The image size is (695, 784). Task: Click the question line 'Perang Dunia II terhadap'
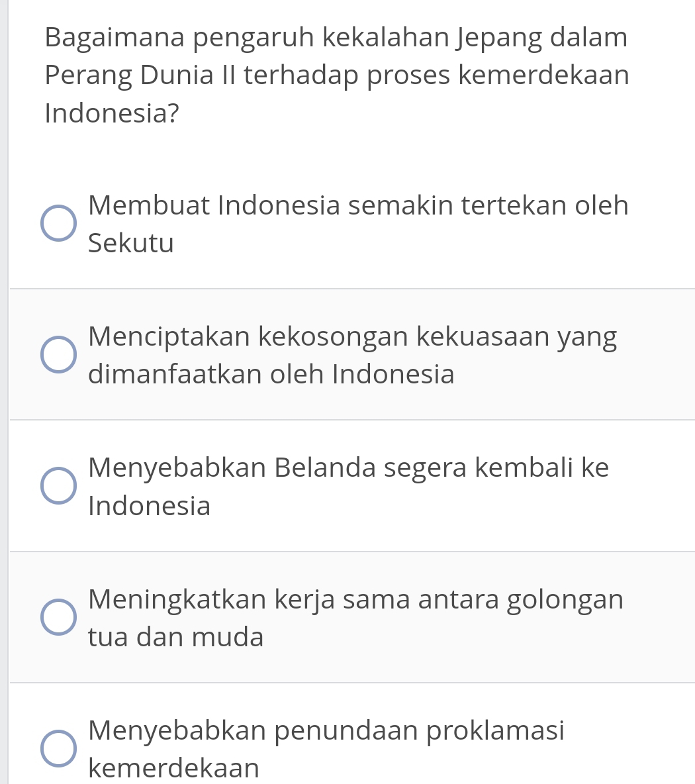coord(336,75)
